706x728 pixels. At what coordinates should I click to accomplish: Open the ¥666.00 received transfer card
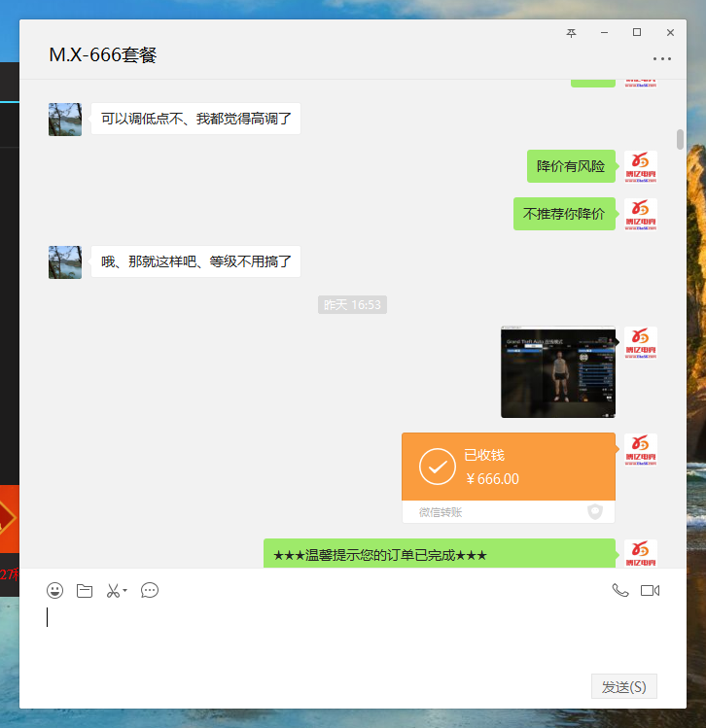pos(509,478)
